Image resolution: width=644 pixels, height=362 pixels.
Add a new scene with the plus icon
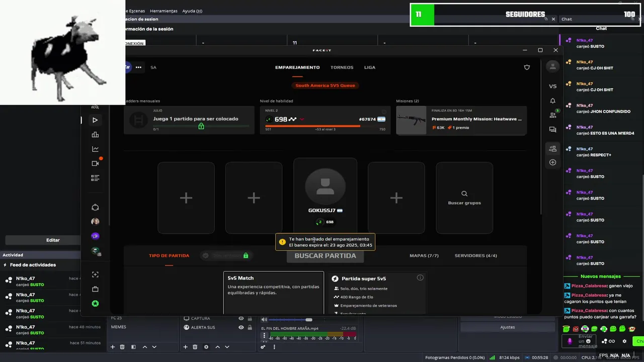[113, 347]
